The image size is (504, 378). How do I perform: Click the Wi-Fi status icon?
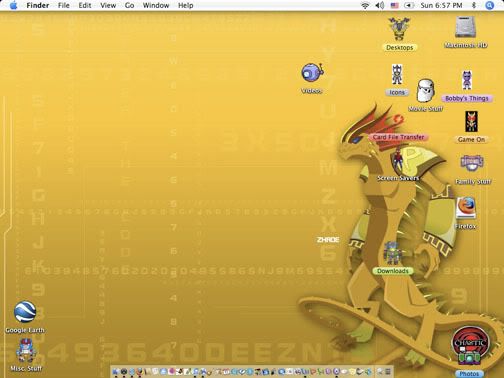pyautogui.click(x=365, y=5)
